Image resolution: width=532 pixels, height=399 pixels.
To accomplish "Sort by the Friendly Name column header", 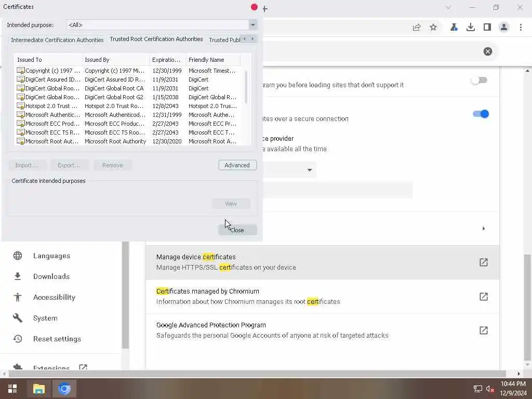I will 213,60.
